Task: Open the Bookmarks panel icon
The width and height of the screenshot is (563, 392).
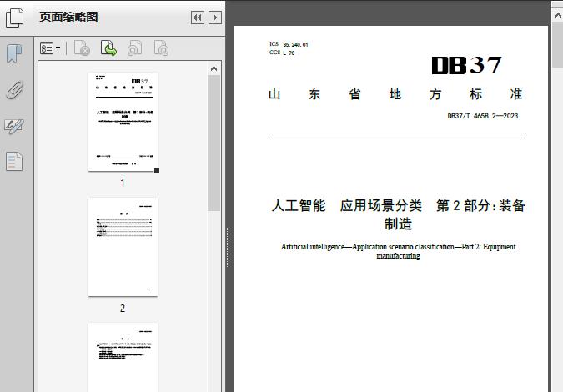Action: [14, 54]
